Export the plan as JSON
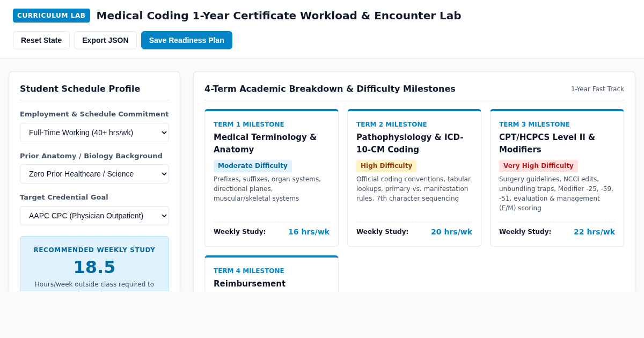 pos(105,40)
